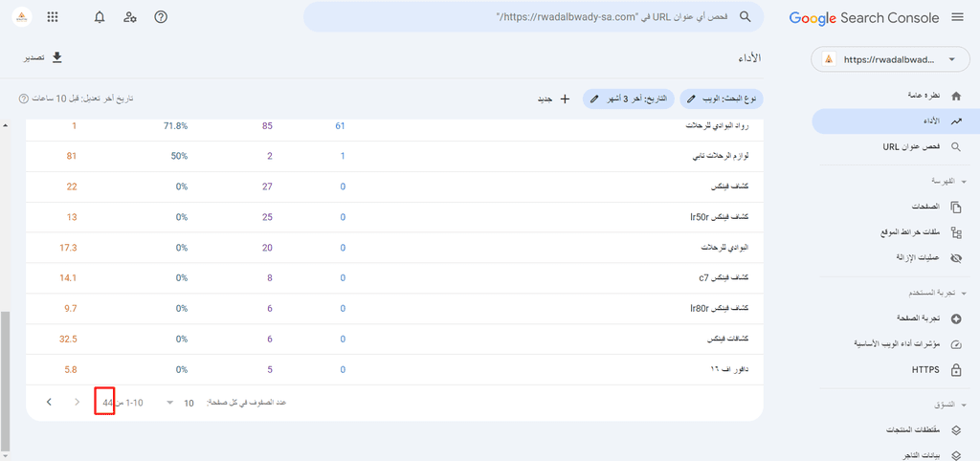Click the vertical scrollbar thumb

pyautogui.click(x=6, y=381)
